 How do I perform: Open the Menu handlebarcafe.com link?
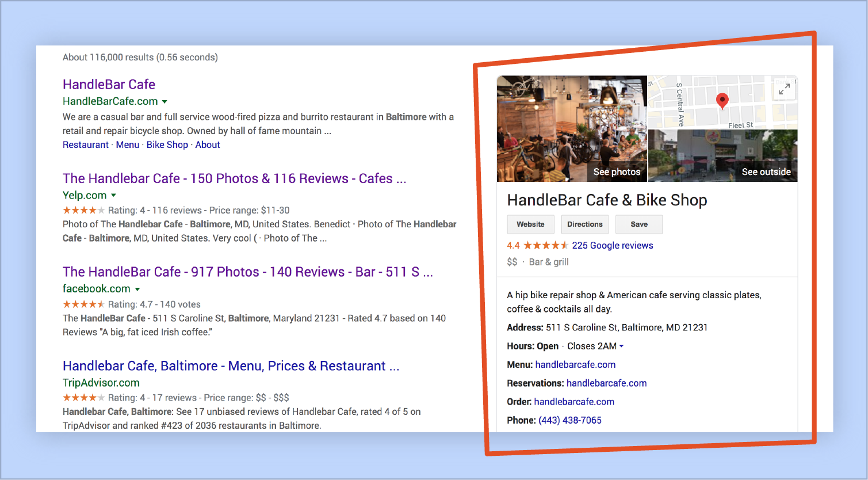coord(575,365)
